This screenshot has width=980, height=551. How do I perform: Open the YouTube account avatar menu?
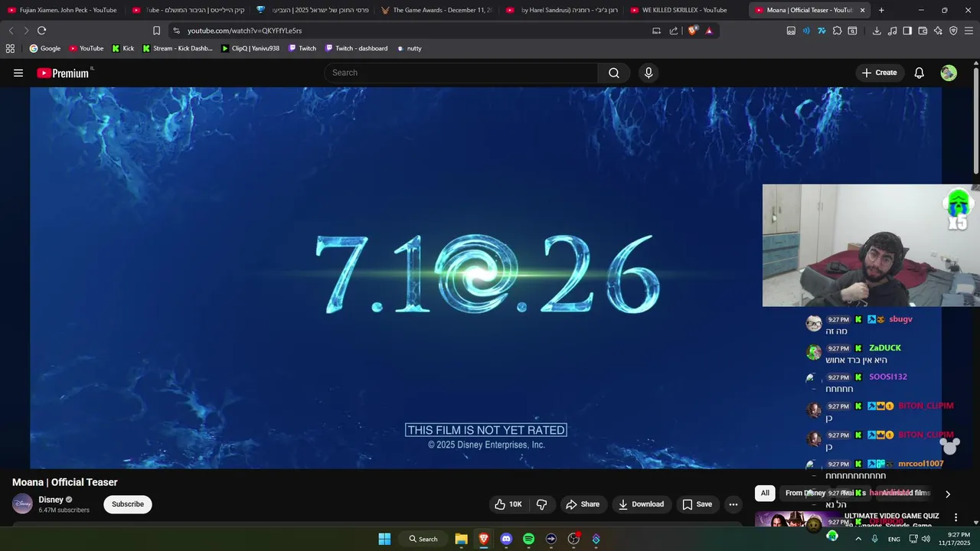(x=949, y=73)
